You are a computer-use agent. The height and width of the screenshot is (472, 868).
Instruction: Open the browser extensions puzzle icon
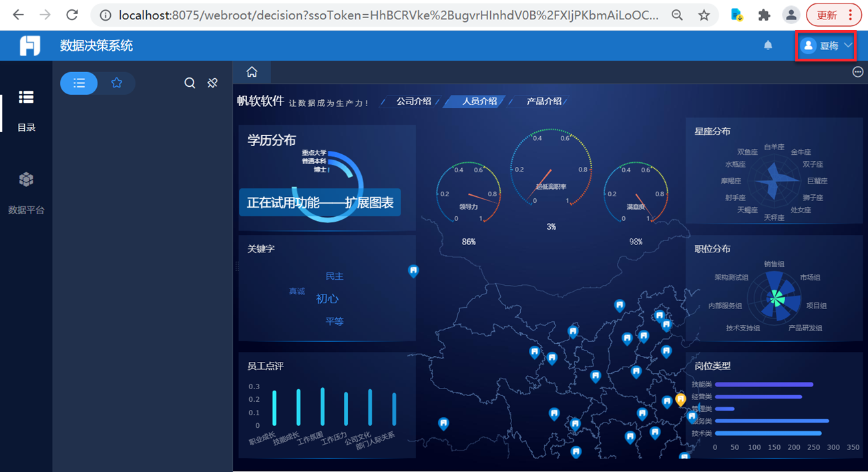(x=764, y=15)
